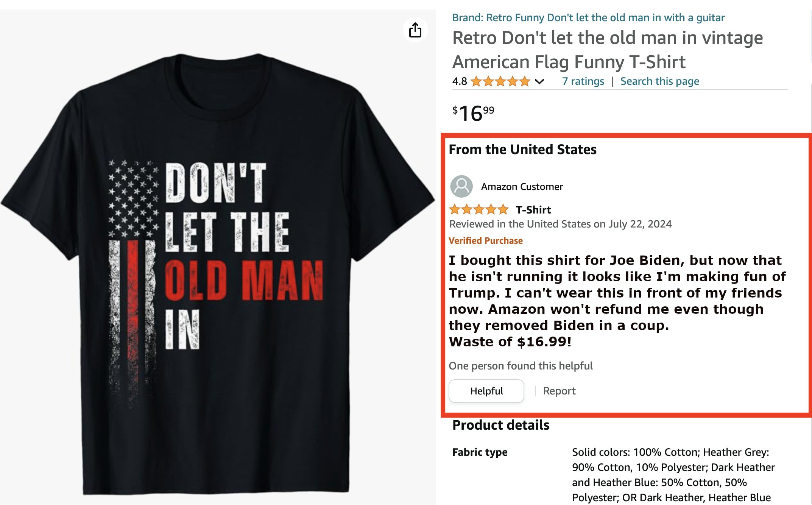The width and height of the screenshot is (812, 505).
Task: Click the Amazon Customer reviewer name
Action: [522, 187]
